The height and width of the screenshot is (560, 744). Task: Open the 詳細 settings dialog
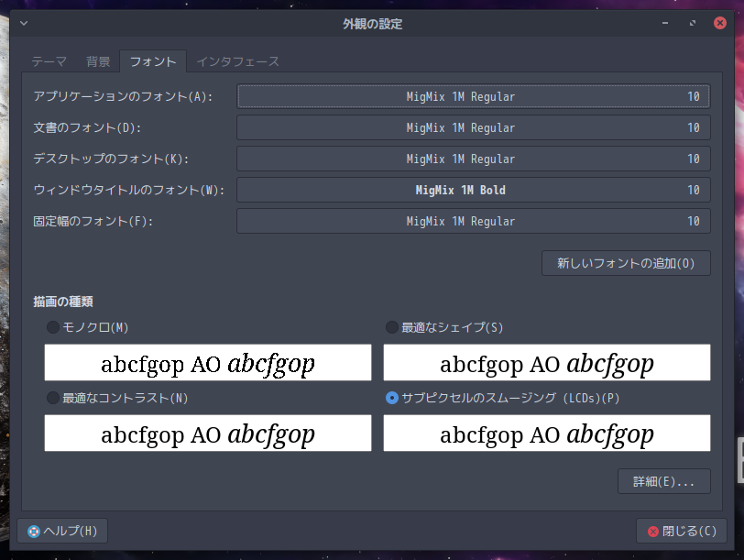click(x=663, y=481)
